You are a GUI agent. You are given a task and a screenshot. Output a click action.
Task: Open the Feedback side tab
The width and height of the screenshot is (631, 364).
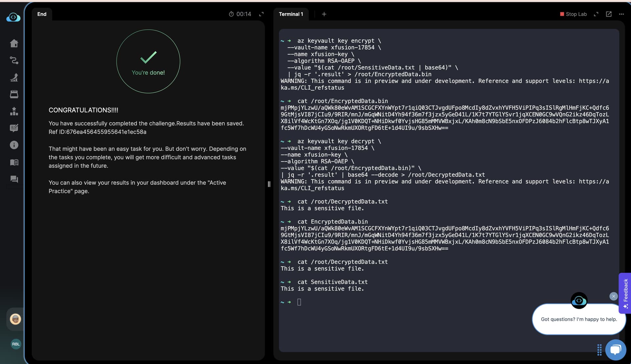(x=625, y=293)
